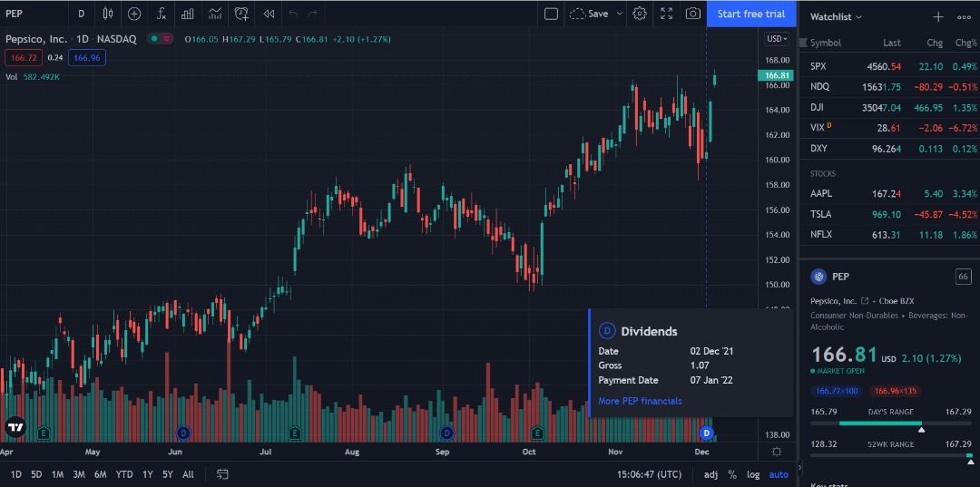This screenshot has width=980, height=487.
Task: Select NFLX row in the watchlist
Action: [890, 235]
